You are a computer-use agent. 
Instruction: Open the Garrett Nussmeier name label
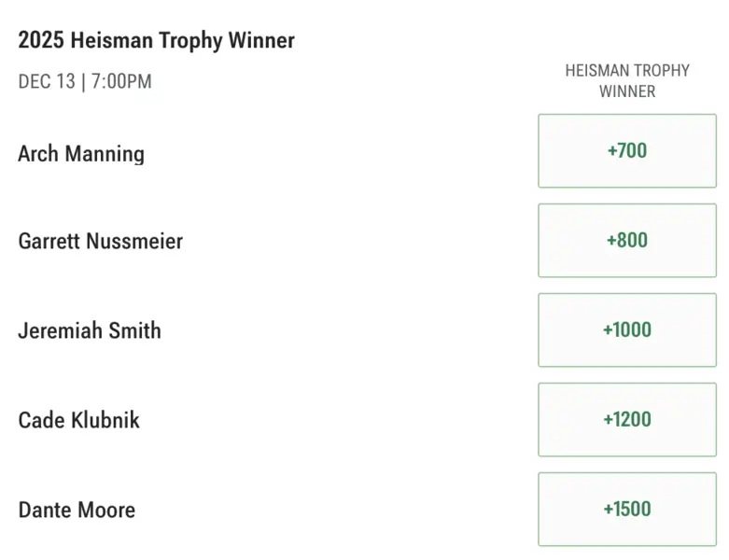100,241
